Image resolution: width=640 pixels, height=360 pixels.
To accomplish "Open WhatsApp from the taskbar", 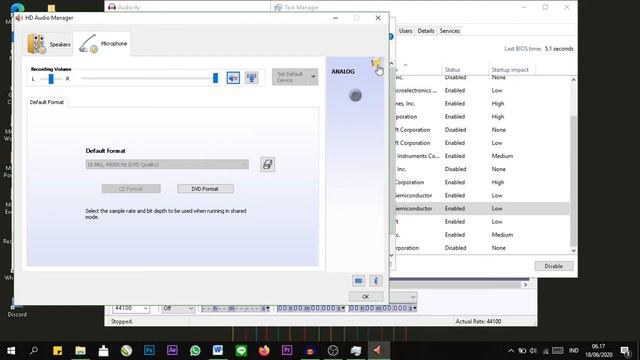I will [195, 351].
